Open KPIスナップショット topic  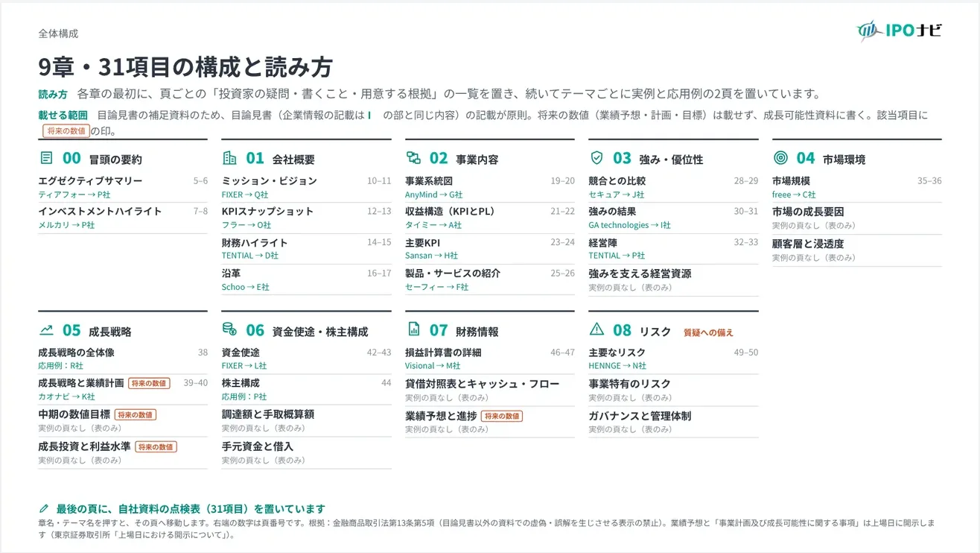(x=268, y=212)
